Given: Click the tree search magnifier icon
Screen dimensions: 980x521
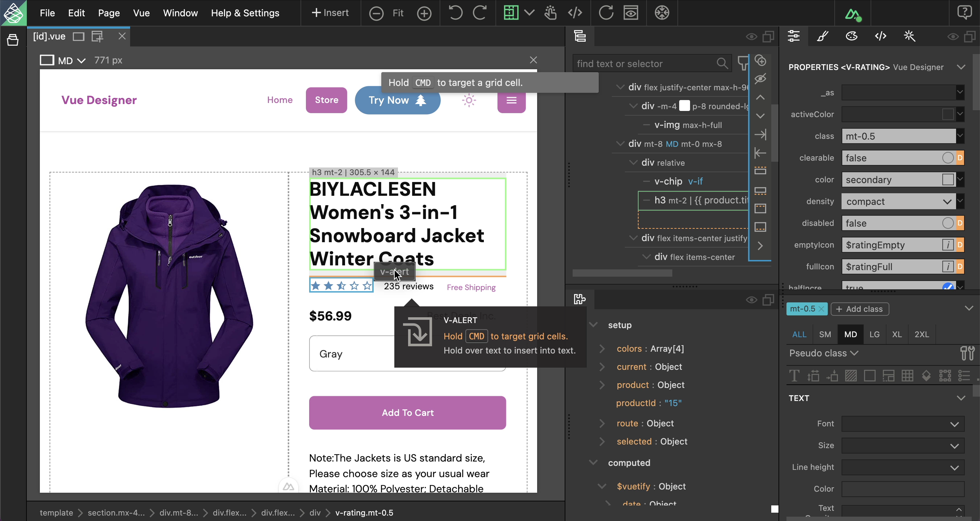Looking at the screenshot, I should [722, 63].
